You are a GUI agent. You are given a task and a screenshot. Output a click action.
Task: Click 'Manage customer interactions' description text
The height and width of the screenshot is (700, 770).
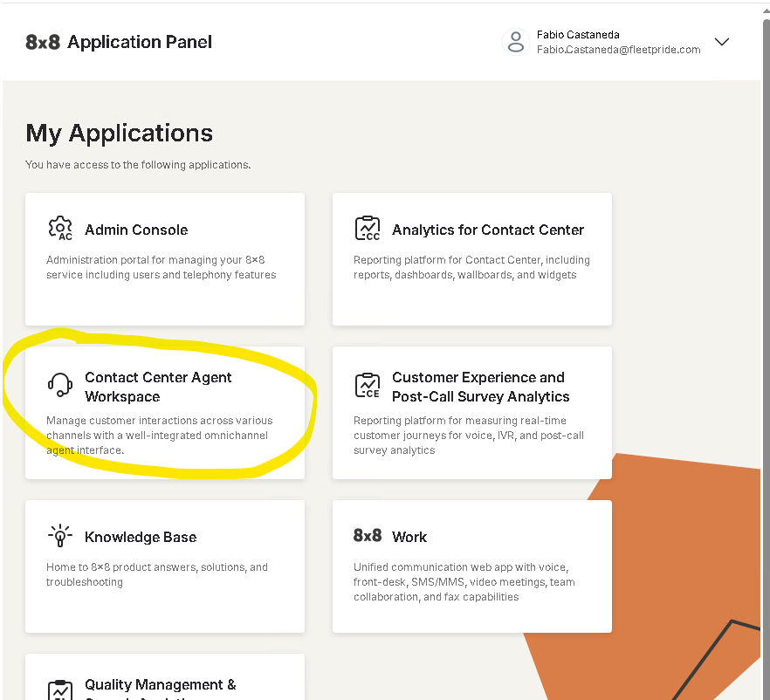tap(159, 436)
